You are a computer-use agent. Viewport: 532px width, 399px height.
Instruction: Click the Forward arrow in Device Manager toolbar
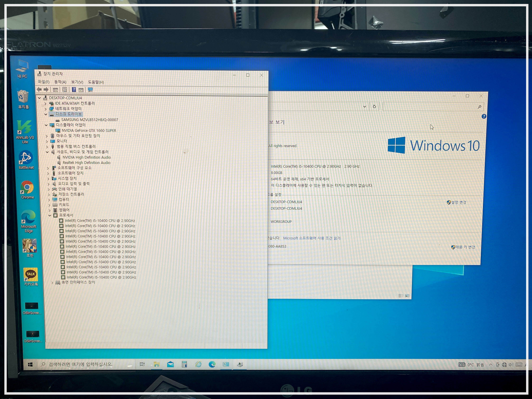46,89
